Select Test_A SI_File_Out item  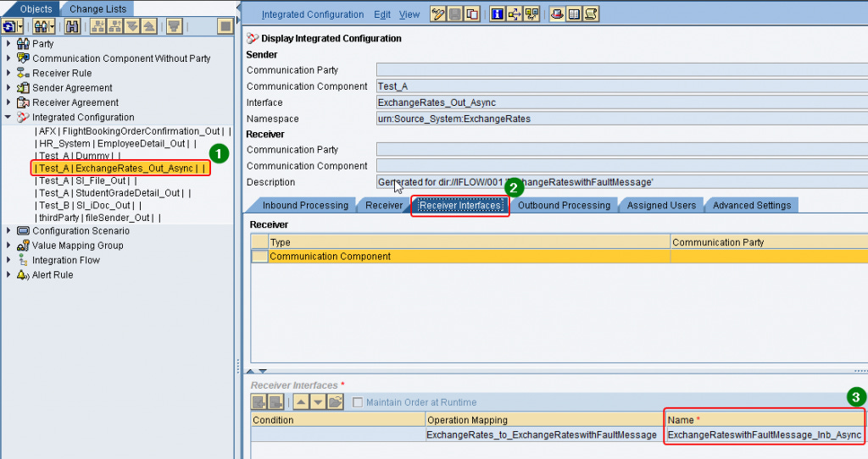(x=86, y=180)
